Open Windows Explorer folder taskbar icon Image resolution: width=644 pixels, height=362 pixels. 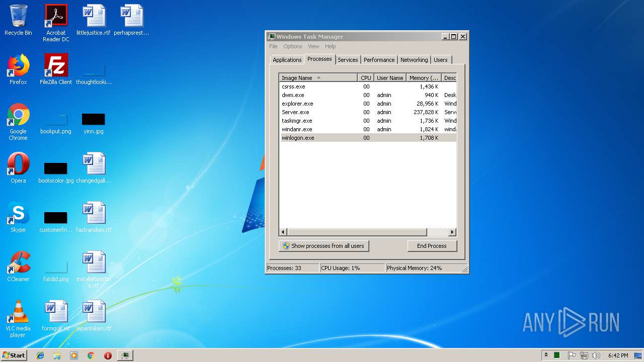57,355
